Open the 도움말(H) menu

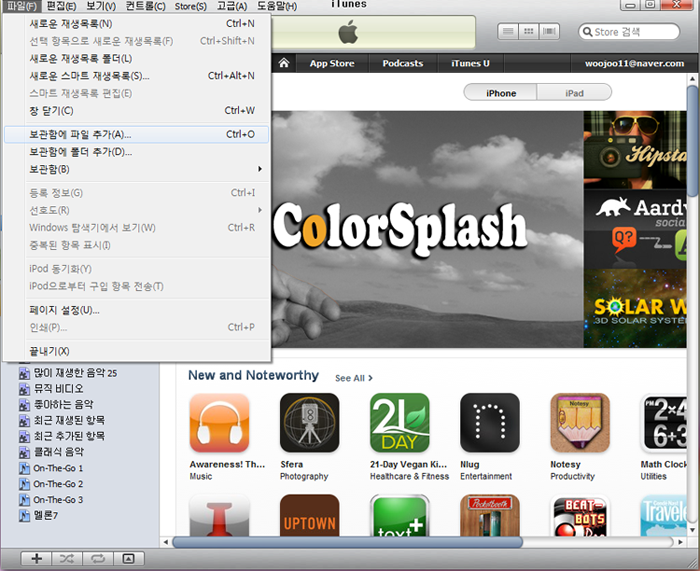(277, 6)
